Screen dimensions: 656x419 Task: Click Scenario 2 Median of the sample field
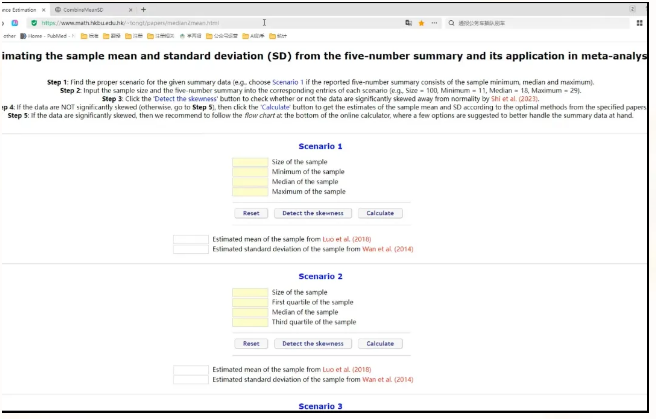point(250,312)
